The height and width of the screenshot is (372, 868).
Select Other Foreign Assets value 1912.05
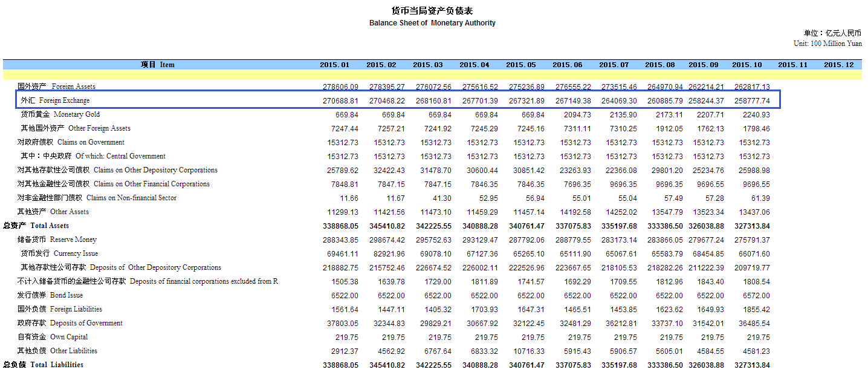tap(669, 128)
